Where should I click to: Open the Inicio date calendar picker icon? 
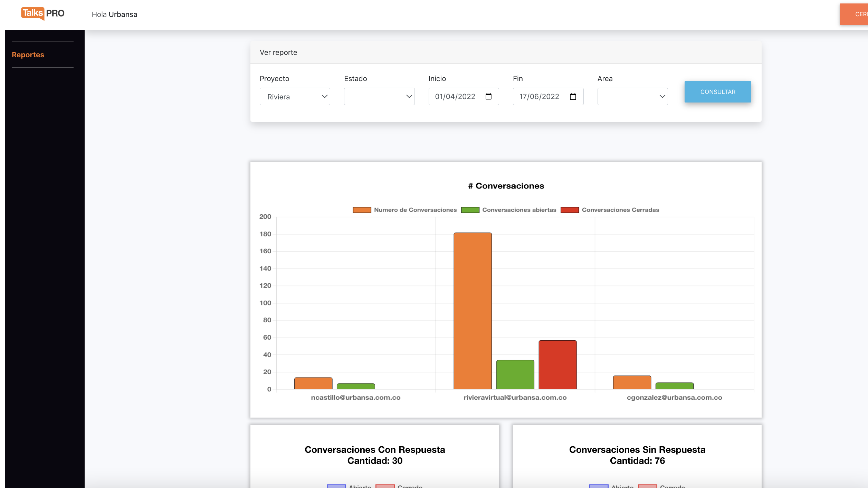tap(488, 97)
